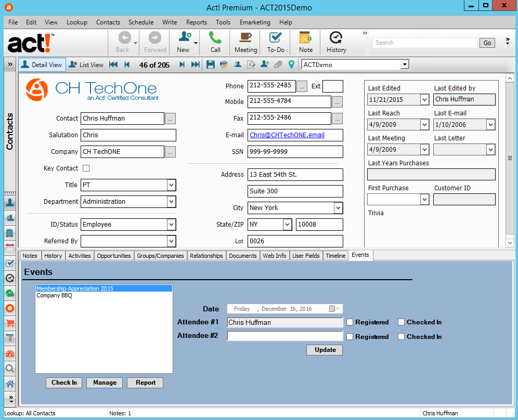
Task: Click the Update button
Action: (x=325, y=350)
